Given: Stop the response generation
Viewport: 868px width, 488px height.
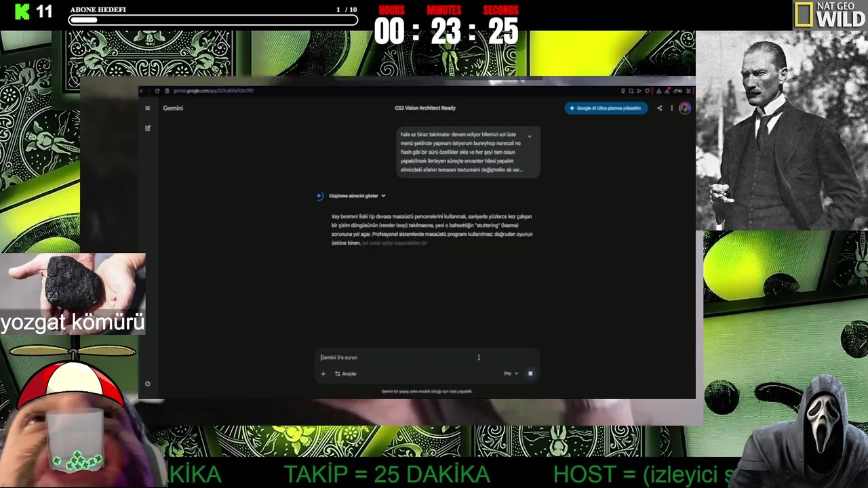Looking at the screenshot, I should point(530,373).
